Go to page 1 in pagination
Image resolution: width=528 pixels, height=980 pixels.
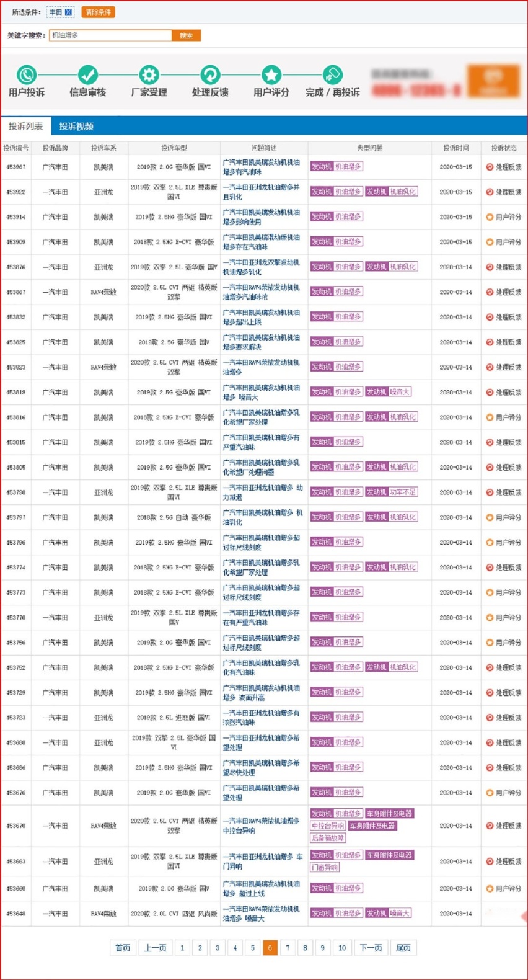(x=182, y=948)
